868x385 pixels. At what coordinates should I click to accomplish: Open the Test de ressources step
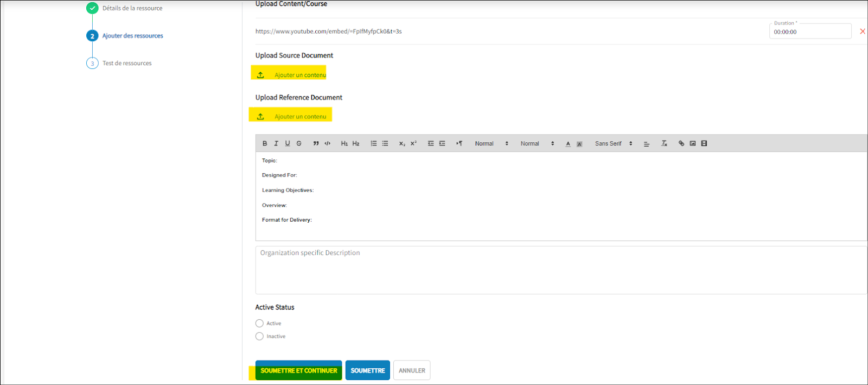pos(127,64)
